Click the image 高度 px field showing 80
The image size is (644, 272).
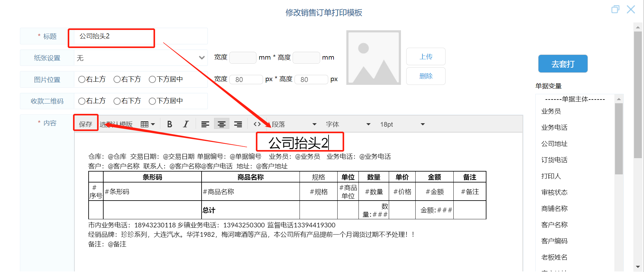click(311, 80)
